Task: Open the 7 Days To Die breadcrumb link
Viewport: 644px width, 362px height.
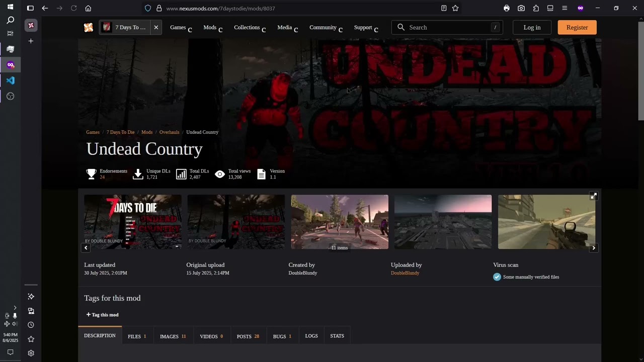Action: pos(120,132)
